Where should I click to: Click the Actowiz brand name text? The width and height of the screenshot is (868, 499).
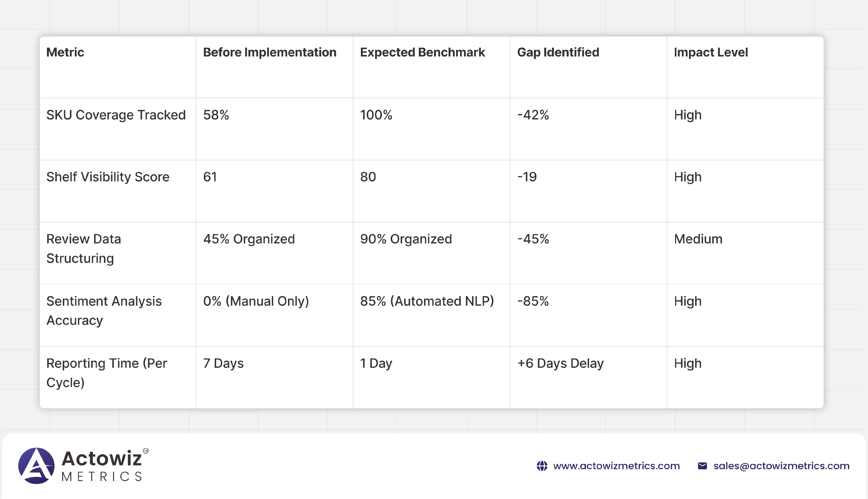(102, 459)
